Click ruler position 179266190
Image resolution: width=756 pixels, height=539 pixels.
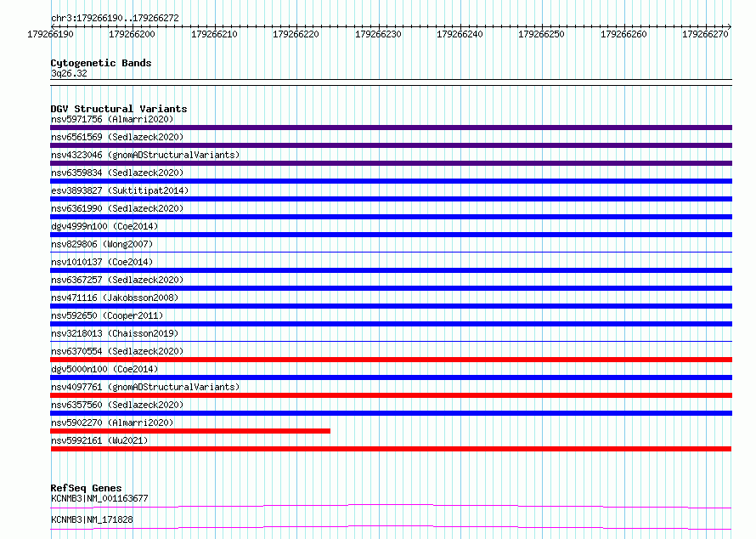click(51, 34)
